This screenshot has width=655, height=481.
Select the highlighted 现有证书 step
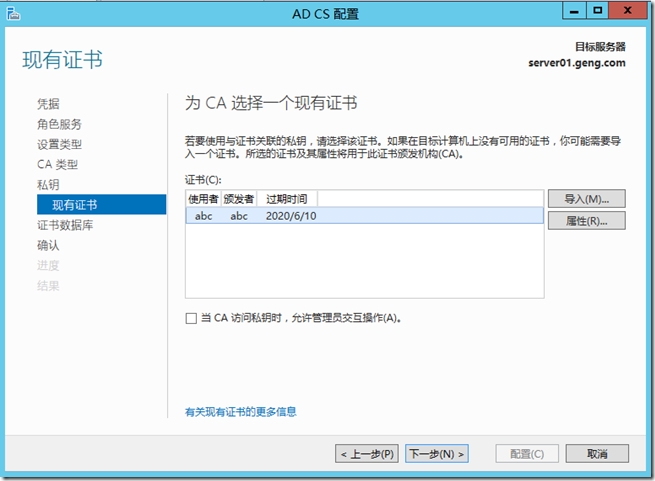(x=102, y=205)
